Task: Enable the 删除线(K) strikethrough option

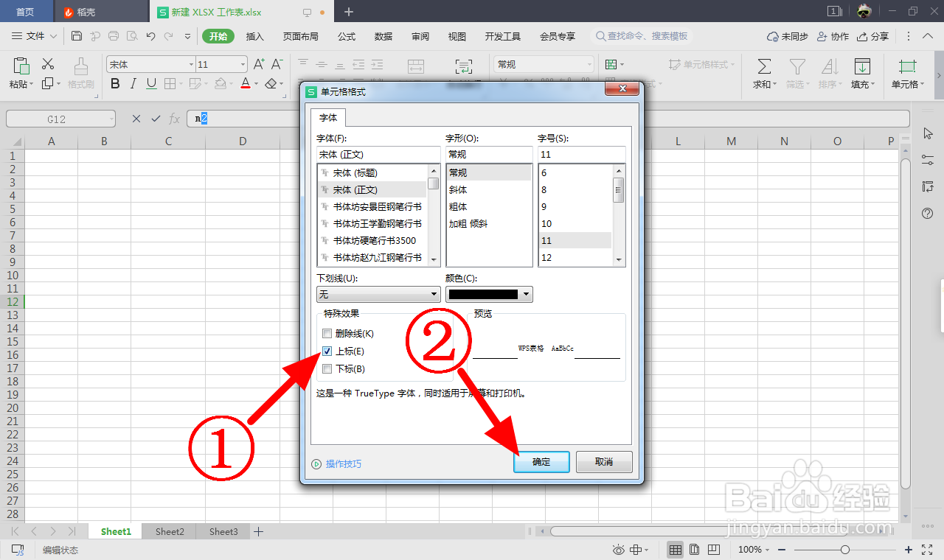Action: point(327,333)
